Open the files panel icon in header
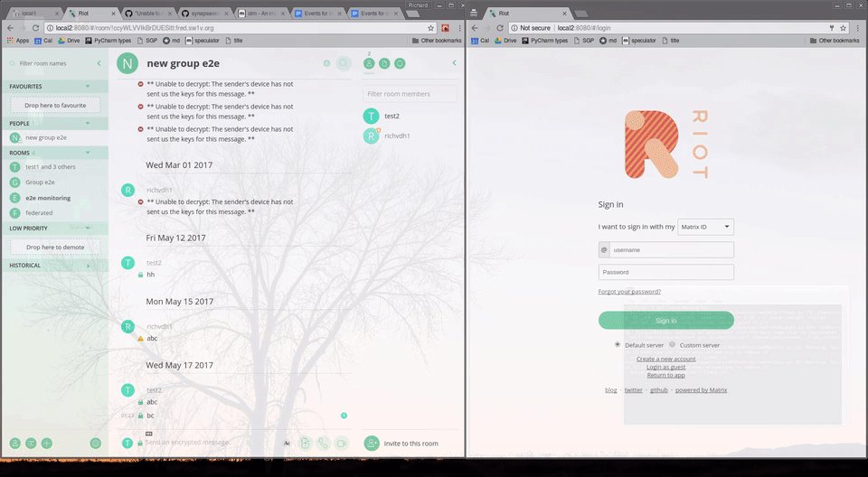Image resolution: width=868 pixels, height=477 pixels. [x=384, y=63]
